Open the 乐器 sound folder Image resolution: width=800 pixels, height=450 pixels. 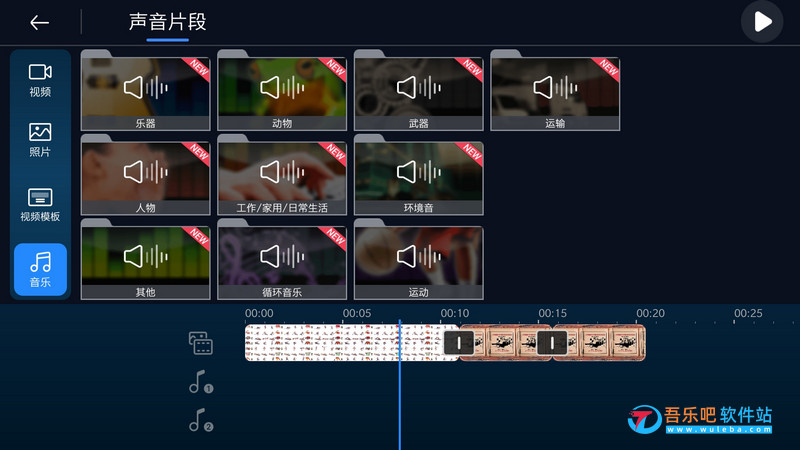(145, 91)
